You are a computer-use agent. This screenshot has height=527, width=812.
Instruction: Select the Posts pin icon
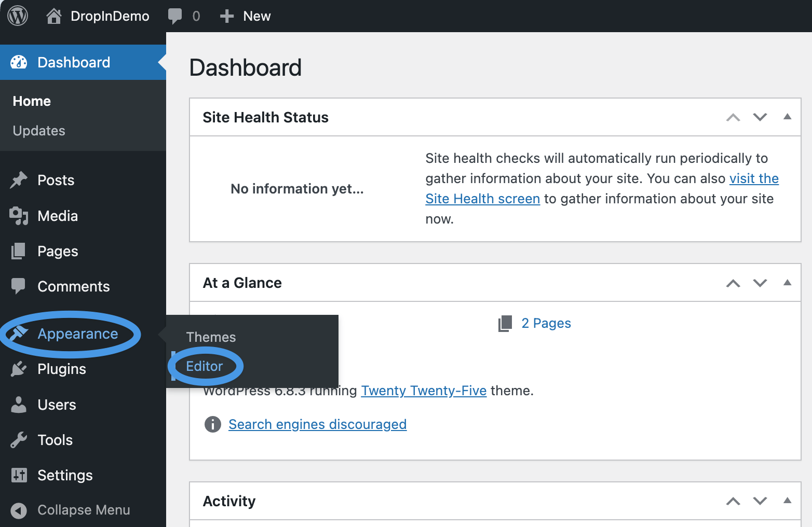[x=19, y=180]
